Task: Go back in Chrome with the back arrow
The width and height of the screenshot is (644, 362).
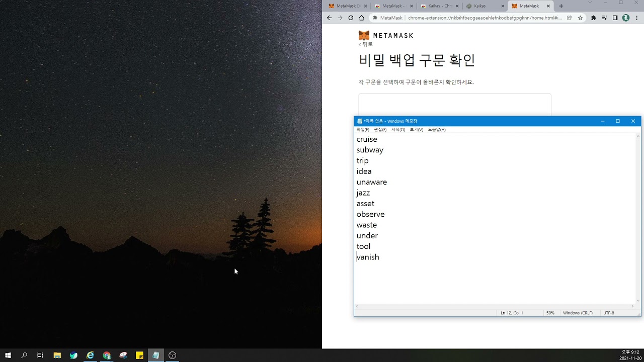Action: point(329,18)
